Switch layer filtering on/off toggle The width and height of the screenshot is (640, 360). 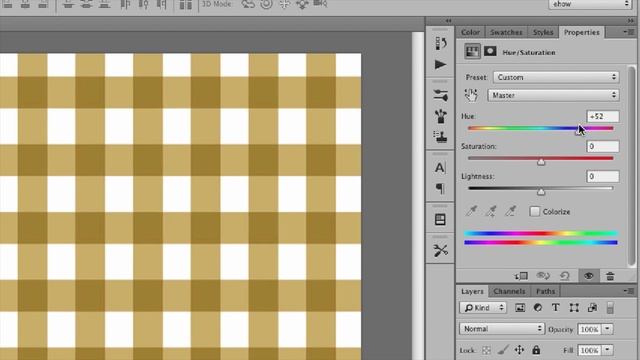[610, 308]
